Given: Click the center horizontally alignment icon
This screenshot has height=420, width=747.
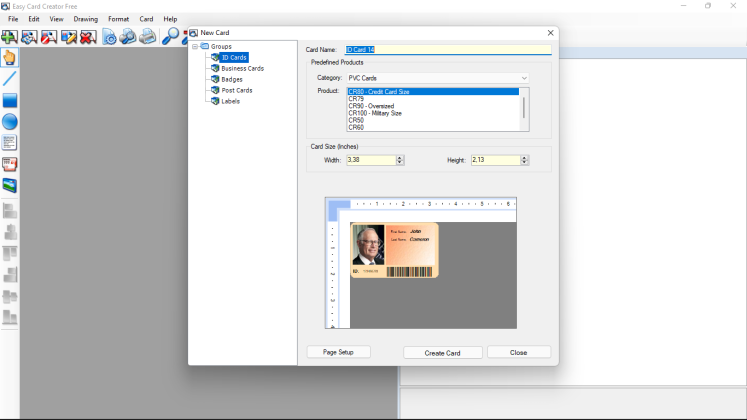Looking at the screenshot, I should (10, 231).
